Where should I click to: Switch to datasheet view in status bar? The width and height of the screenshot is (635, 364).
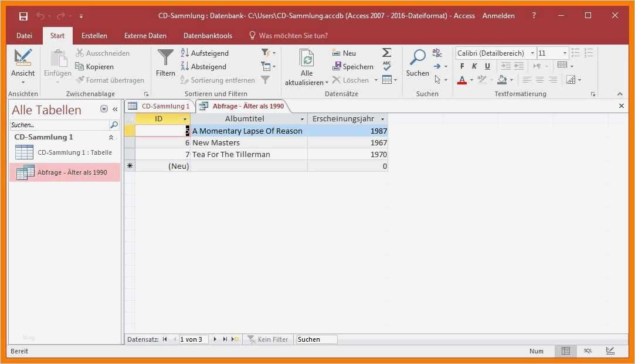(566, 351)
